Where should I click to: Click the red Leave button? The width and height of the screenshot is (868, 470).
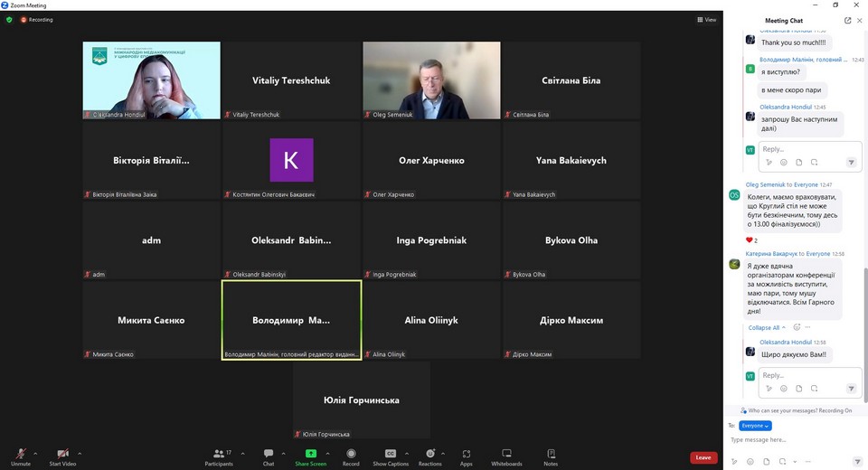703,457
